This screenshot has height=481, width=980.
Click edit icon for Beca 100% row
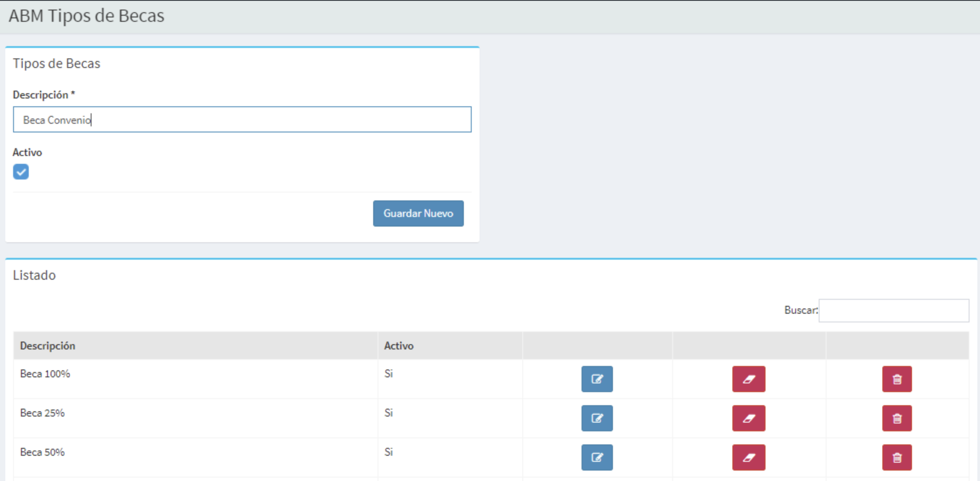(597, 379)
